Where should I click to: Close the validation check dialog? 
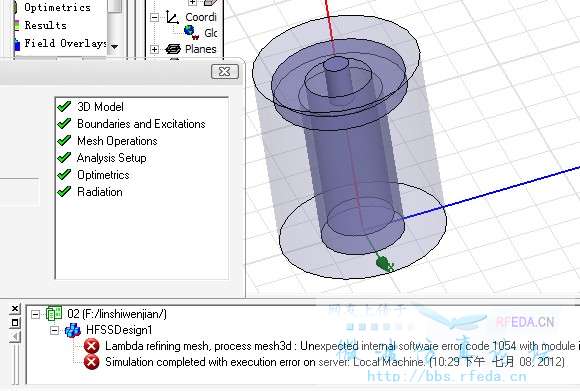pyautogui.click(x=225, y=71)
